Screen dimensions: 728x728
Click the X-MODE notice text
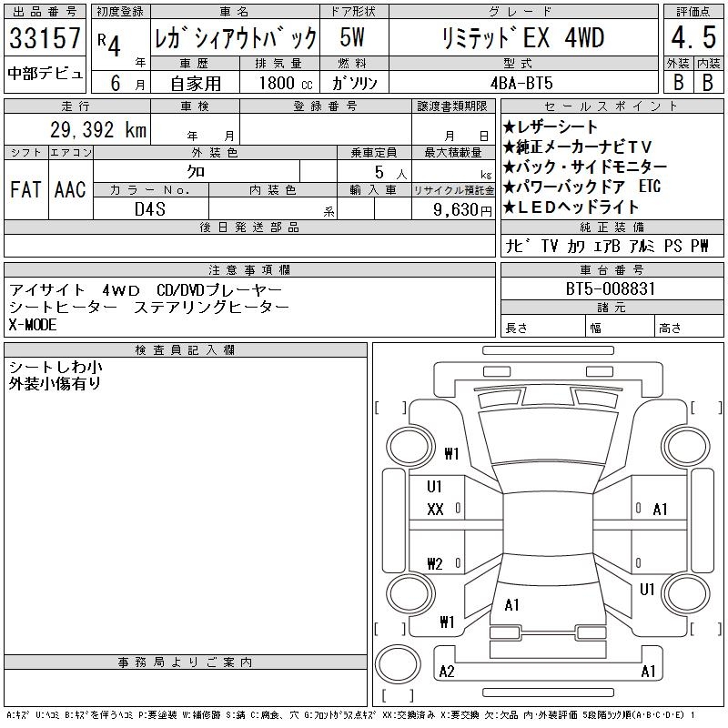[x=33, y=325]
